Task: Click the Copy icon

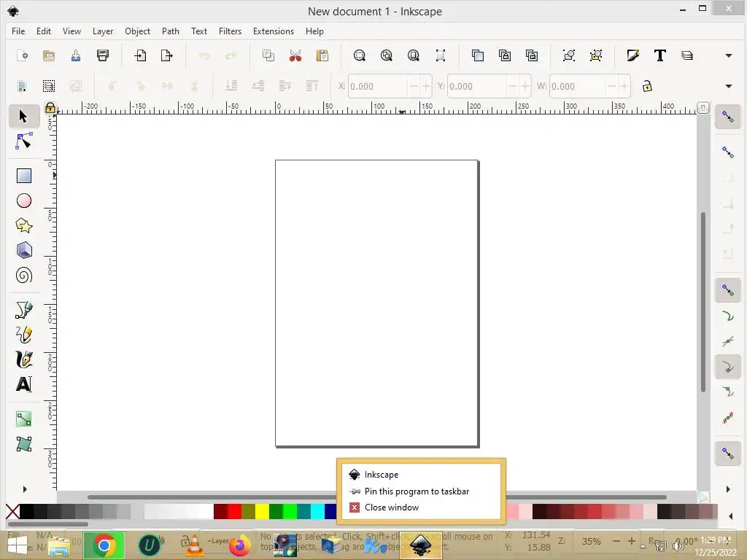Action: [268, 55]
